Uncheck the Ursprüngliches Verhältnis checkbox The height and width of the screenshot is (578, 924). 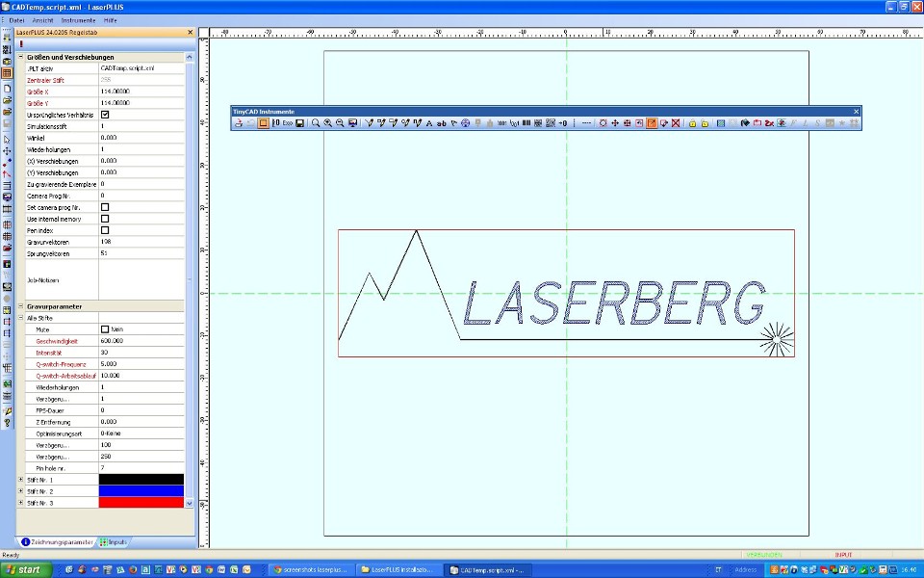coord(105,115)
